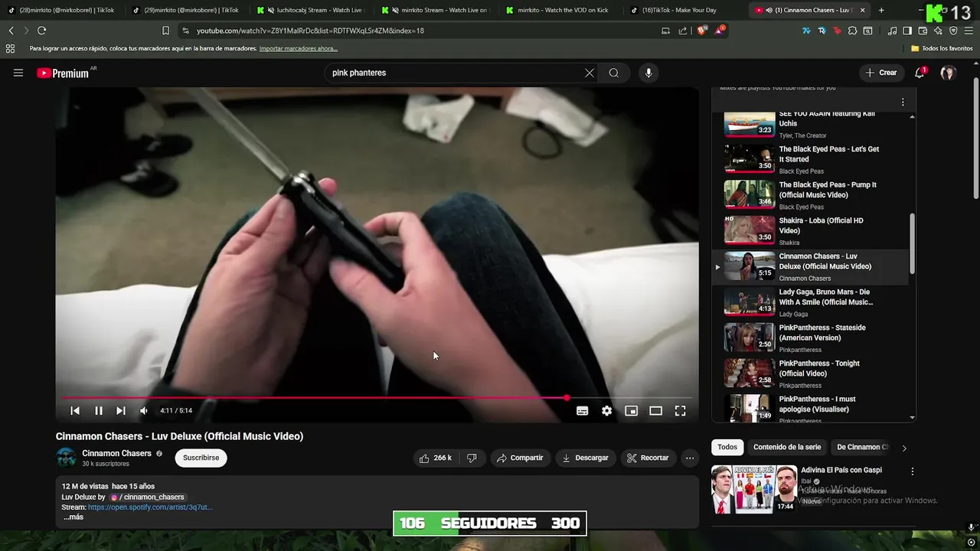Go back in the browser

[x=11, y=31]
